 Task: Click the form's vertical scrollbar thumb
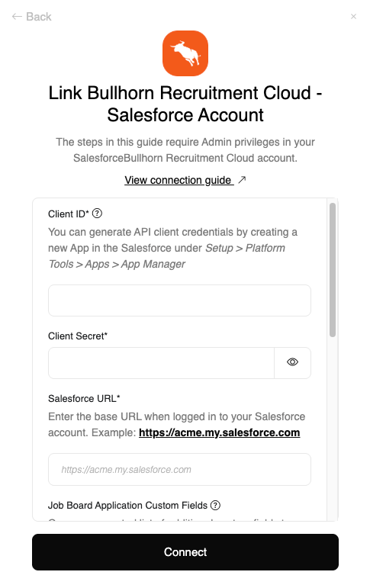(x=332, y=270)
